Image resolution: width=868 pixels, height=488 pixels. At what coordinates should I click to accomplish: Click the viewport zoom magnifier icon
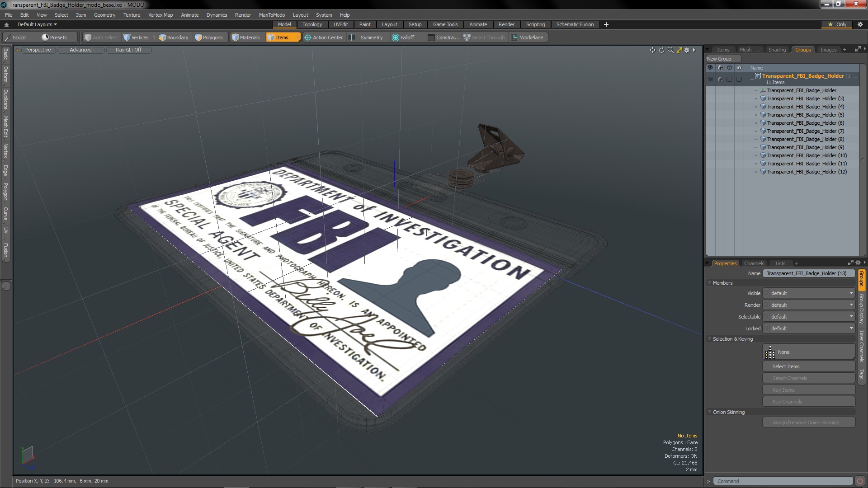click(670, 50)
